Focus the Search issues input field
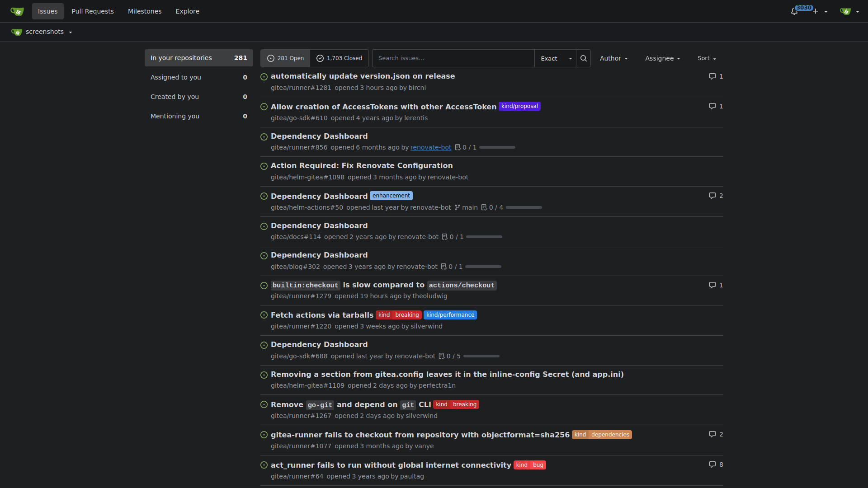Image resolution: width=868 pixels, height=488 pixels. 453,58
